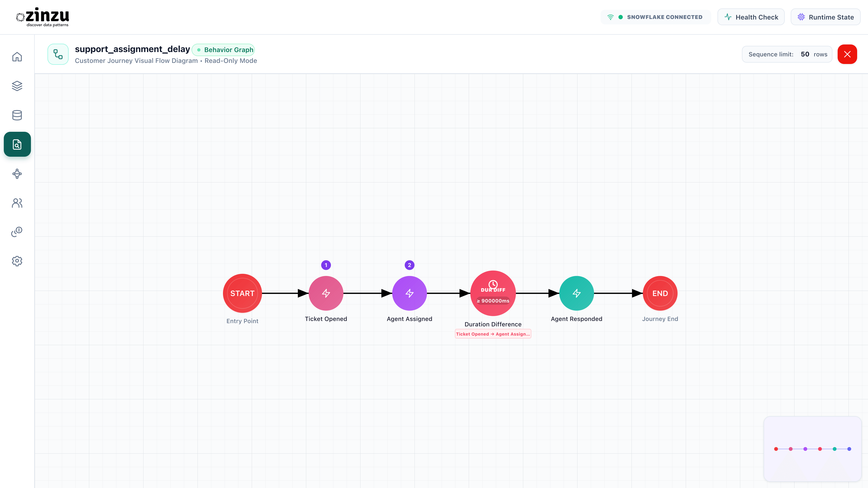
Task: Open the graph network sidebar icon
Action: pyautogui.click(x=17, y=174)
